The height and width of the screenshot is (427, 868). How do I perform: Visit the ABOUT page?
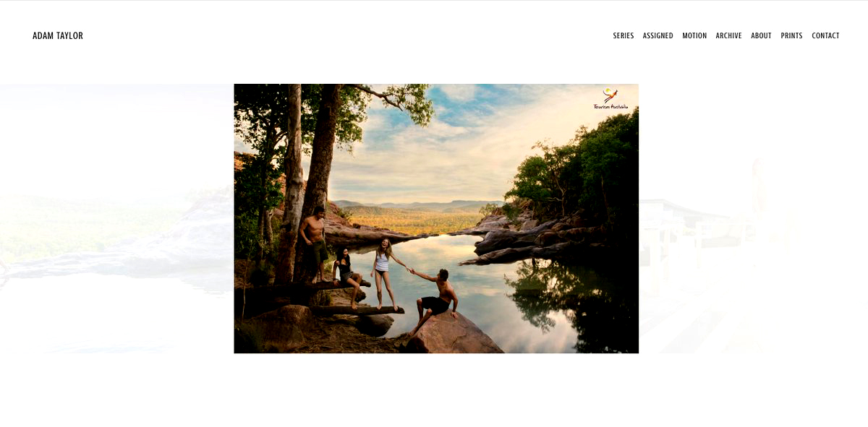(761, 35)
